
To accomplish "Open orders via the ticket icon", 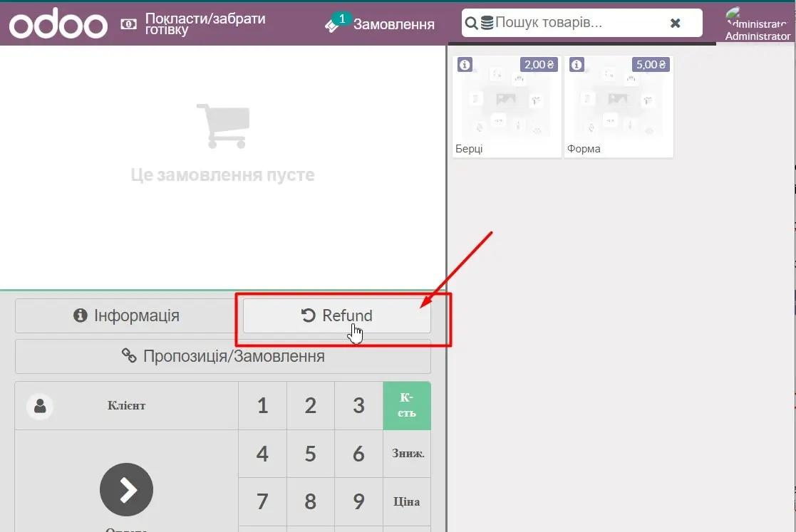I will 333,24.
